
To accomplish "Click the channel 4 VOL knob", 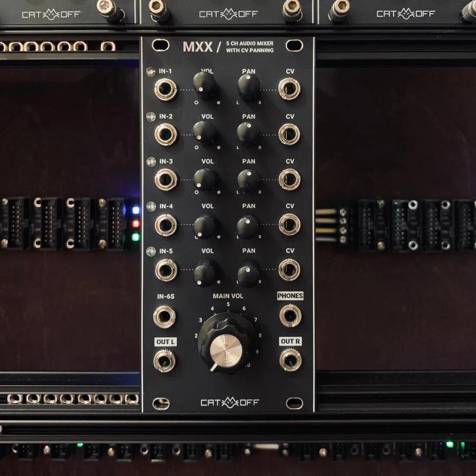I will (205, 226).
